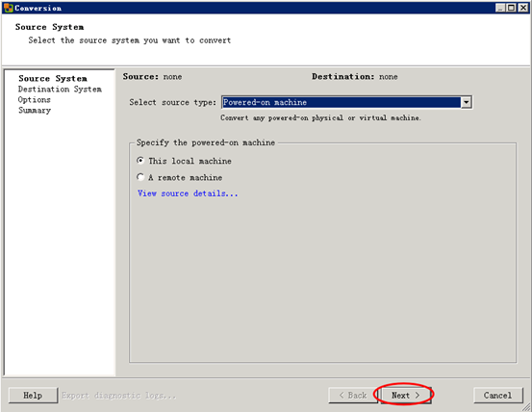This screenshot has height=412, width=532.
Task: Minimize the Conversion window
Action: coord(499,8)
